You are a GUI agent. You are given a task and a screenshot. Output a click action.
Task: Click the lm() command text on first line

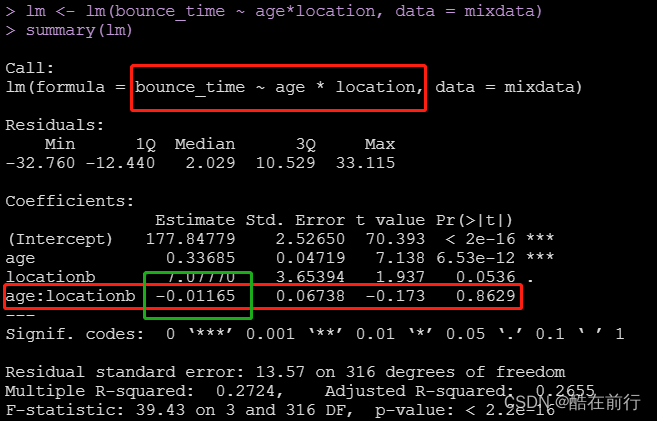pyautogui.click(x=284, y=11)
